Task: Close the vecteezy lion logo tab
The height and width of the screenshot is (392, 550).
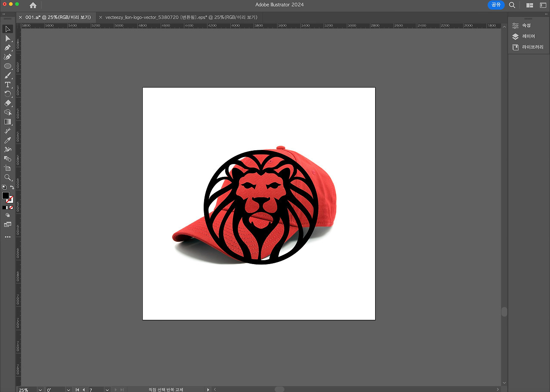Action: (x=101, y=18)
